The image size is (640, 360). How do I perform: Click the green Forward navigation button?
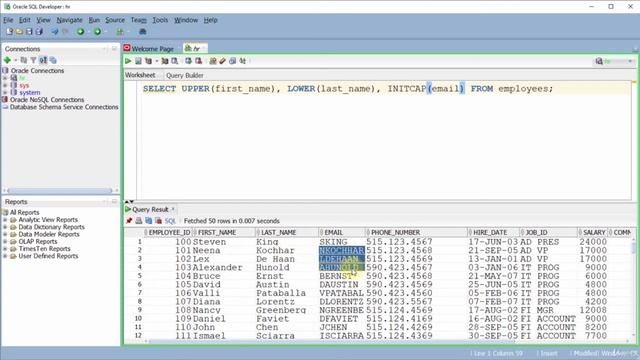click(x=97, y=31)
